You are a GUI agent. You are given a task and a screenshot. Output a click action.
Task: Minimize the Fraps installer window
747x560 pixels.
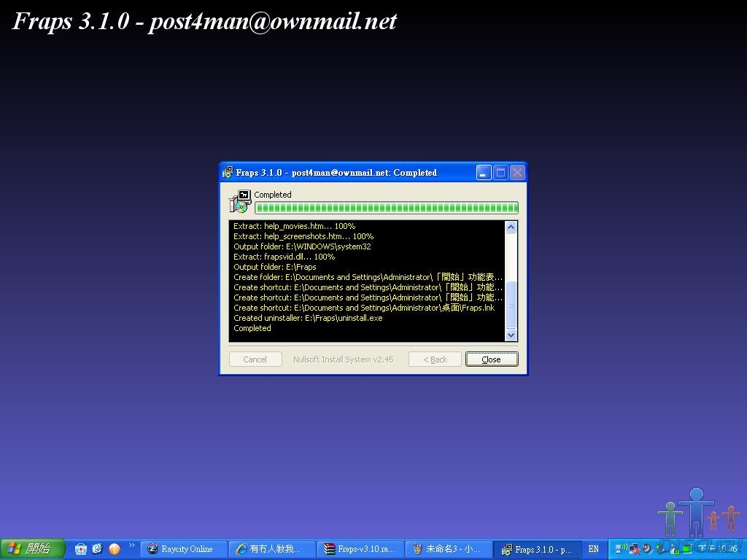coord(484,173)
